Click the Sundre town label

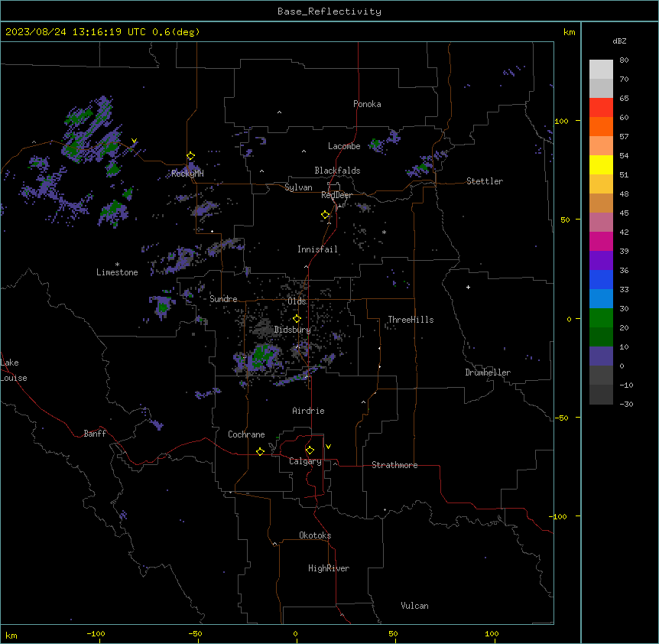[x=223, y=299]
